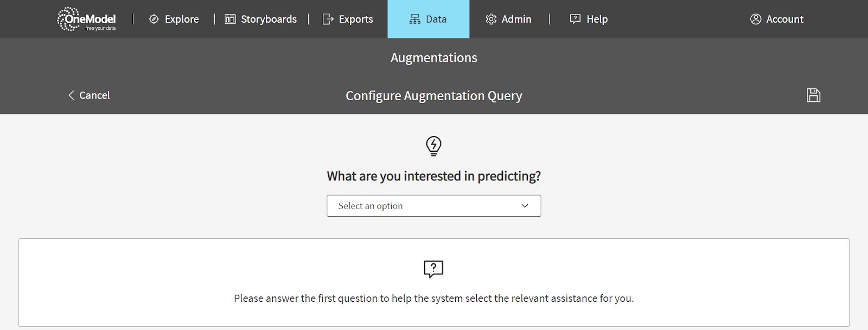This screenshot has height=330, width=868.
Task: Go to the Augmentations heading link
Action: [434, 57]
